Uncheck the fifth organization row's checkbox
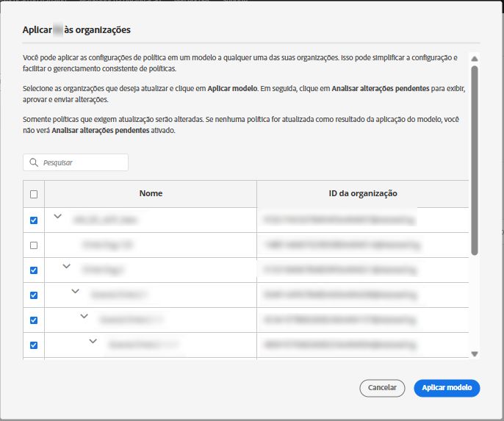The image size is (504, 421). (x=34, y=320)
